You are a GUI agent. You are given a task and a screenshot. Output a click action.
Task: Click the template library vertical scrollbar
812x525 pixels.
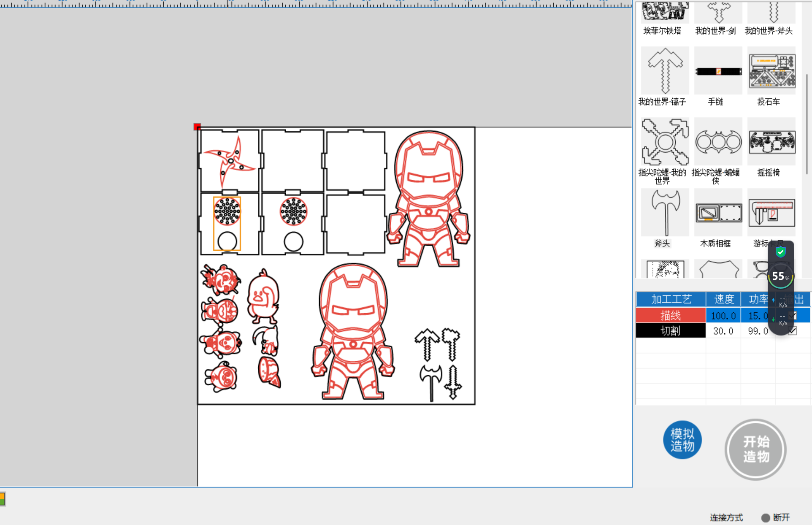tap(807, 124)
